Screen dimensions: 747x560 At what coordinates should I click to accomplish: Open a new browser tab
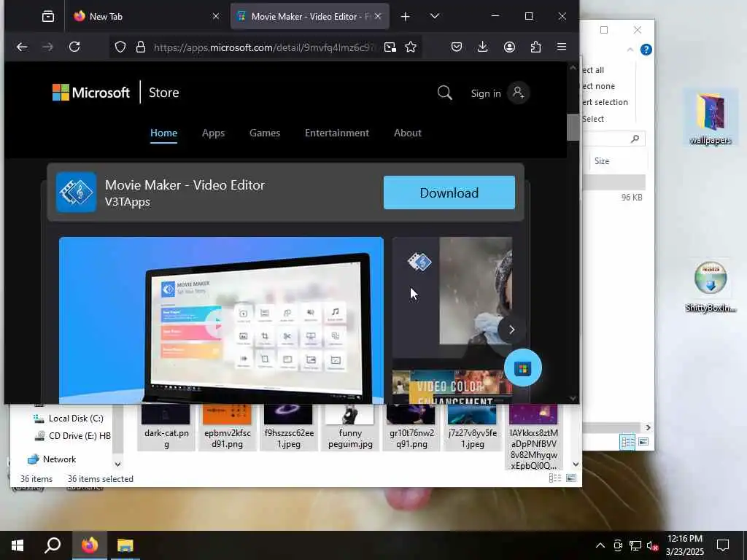405,17
